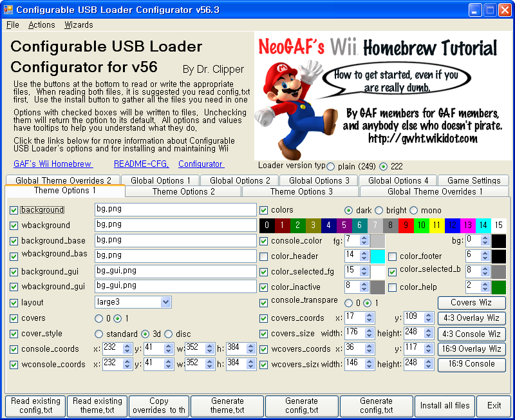Image resolution: width=515 pixels, height=420 pixels.
Task: Click the application icon in title bar
Action: click(8, 10)
